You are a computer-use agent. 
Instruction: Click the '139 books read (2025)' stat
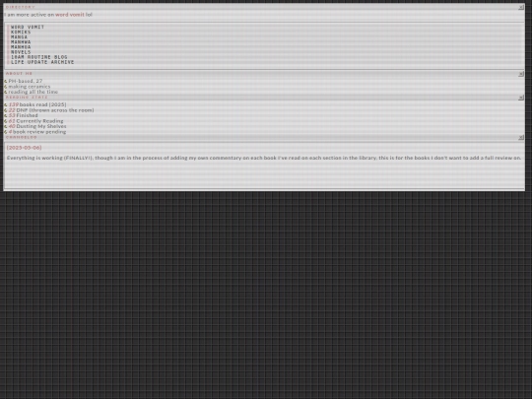tap(37, 104)
